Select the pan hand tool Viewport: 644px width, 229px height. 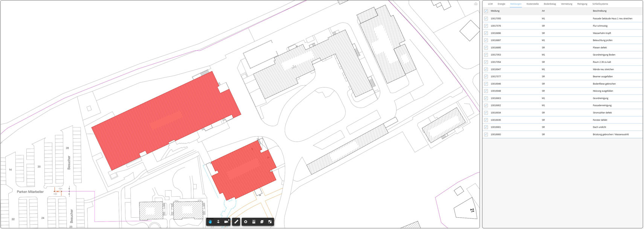click(x=210, y=222)
